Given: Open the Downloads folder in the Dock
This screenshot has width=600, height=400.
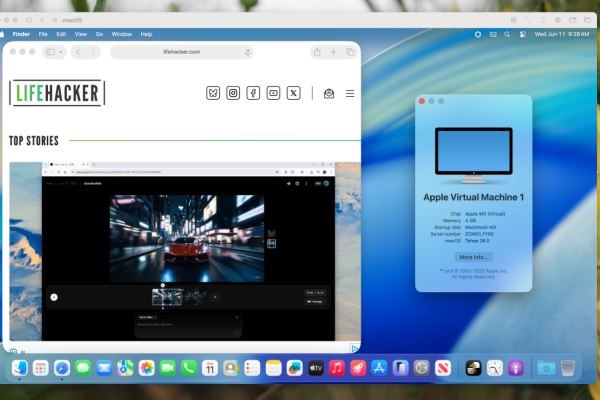Looking at the screenshot, I should point(546,368).
